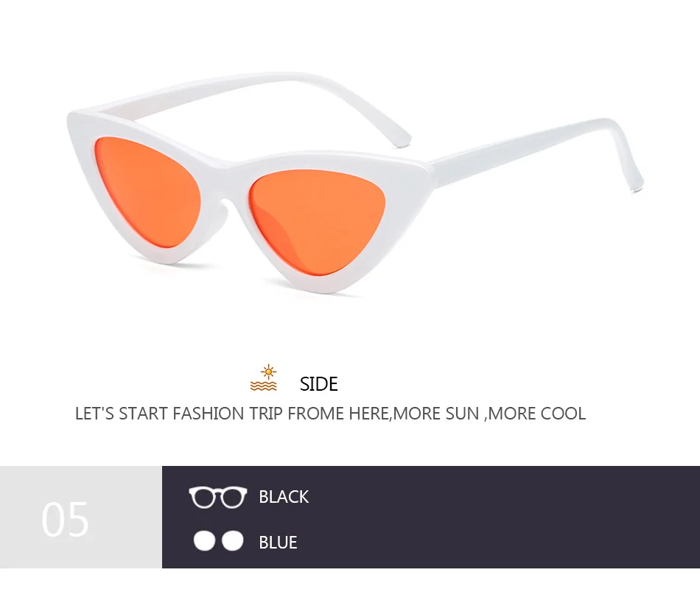The height and width of the screenshot is (592, 700).
Task: Click the right orange lens of sunglasses
Action: click(x=315, y=221)
